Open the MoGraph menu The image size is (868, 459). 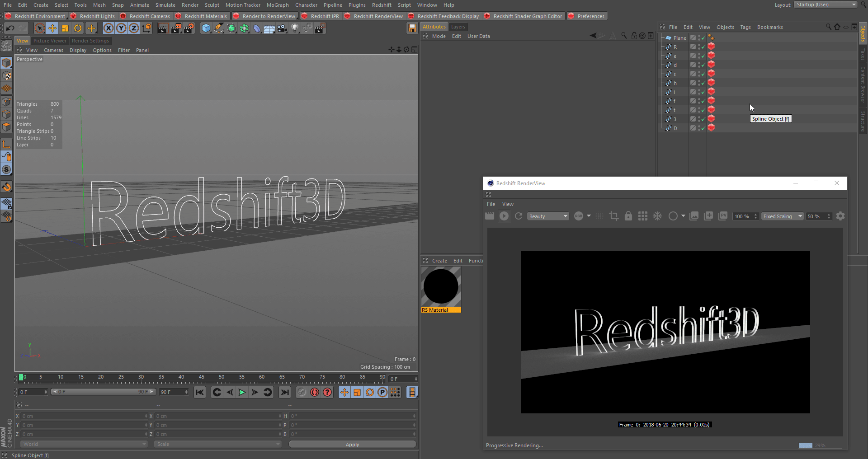(278, 5)
